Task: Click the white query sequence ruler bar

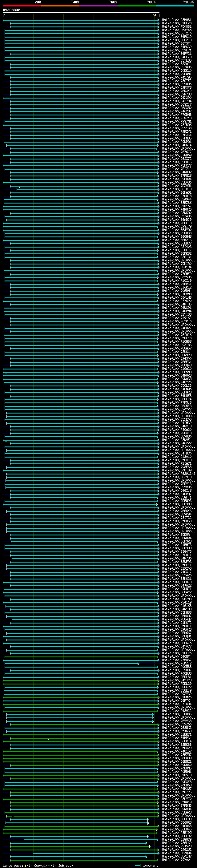Action: click(81, 12)
